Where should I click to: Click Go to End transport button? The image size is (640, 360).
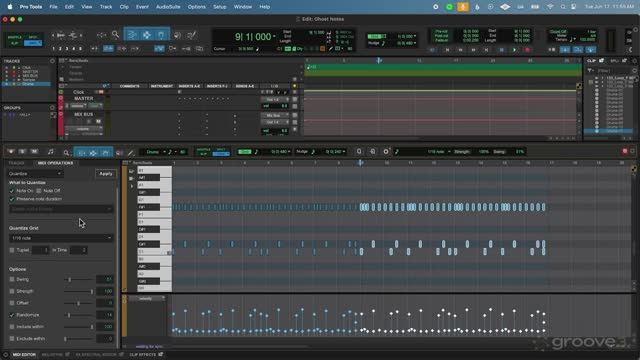[486, 50]
